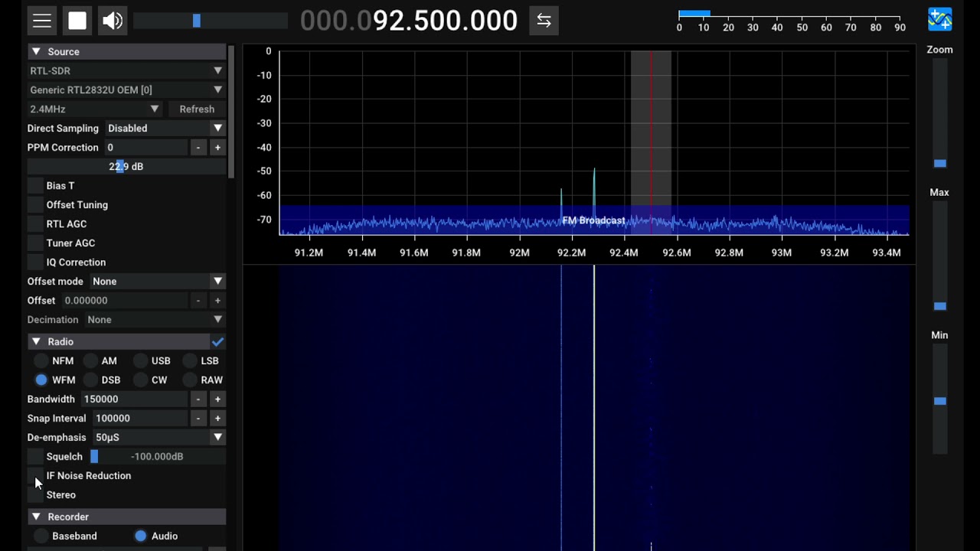Screen dimensions: 980x551
Task: Click the Refresh button
Action: coord(197,109)
